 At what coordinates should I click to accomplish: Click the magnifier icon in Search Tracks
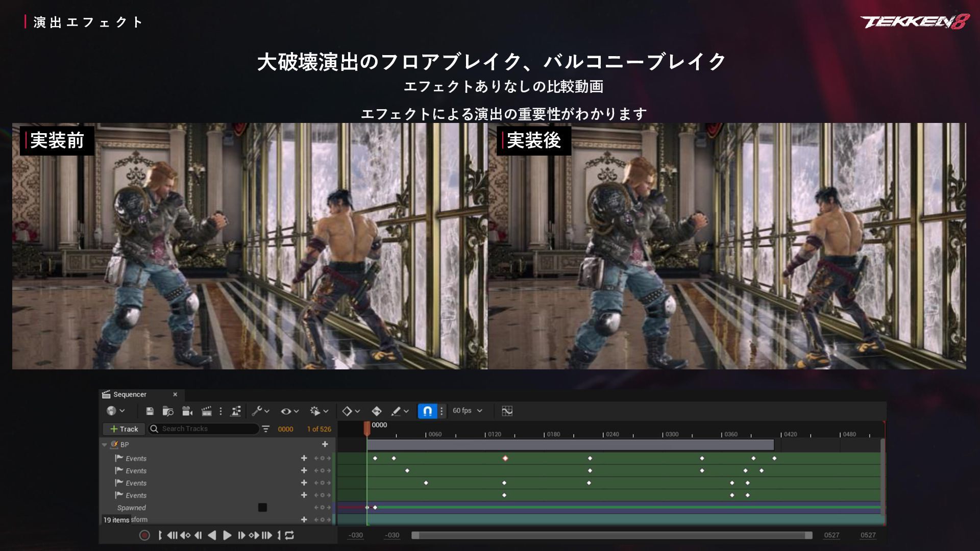tap(154, 429)
